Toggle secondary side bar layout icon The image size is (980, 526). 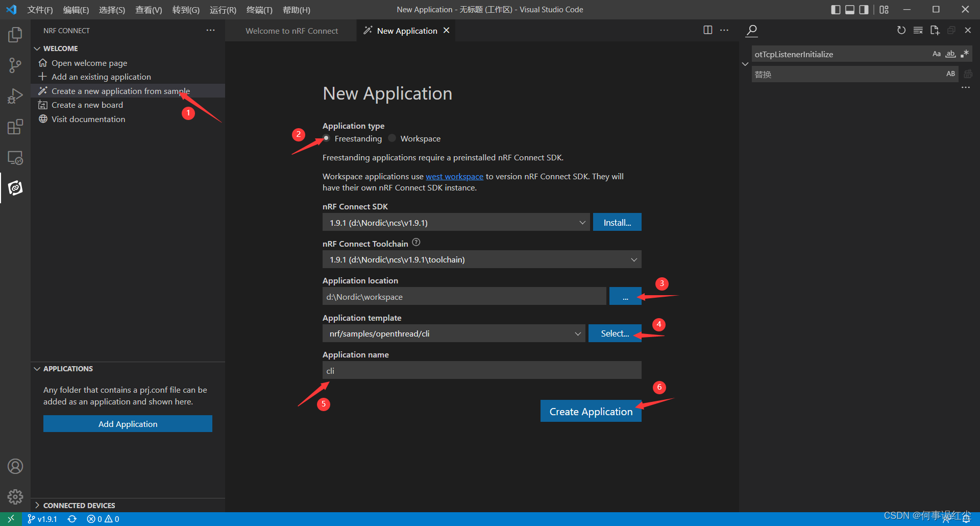point(864,10)
